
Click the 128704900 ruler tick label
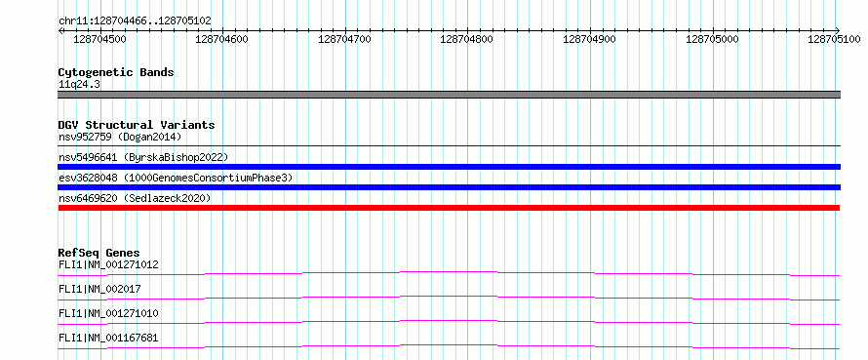589,39
